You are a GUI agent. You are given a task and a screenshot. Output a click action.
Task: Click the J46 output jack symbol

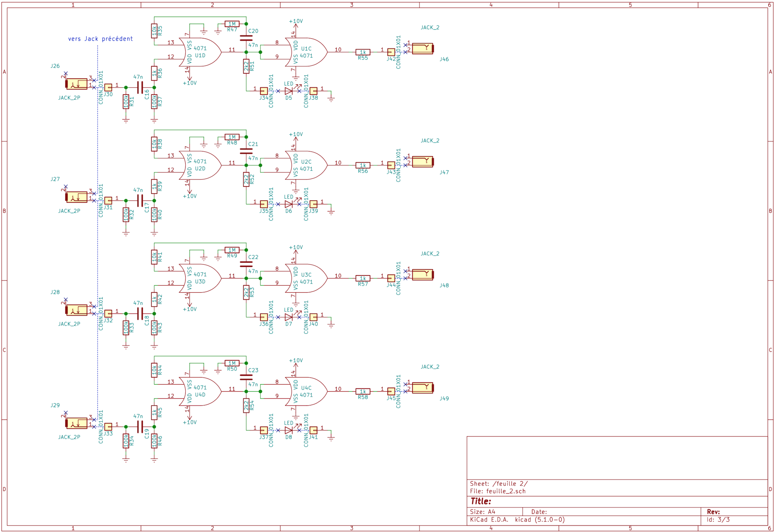click(422, 48)
